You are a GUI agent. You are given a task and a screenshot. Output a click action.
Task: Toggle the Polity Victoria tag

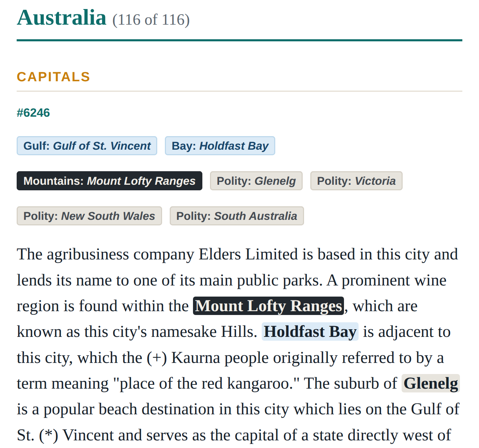(x=356, y=181)
